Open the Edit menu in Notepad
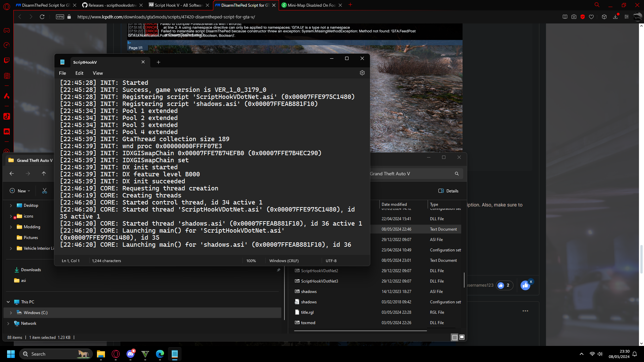This screenshot has width=644, height=362. (79, 73)
